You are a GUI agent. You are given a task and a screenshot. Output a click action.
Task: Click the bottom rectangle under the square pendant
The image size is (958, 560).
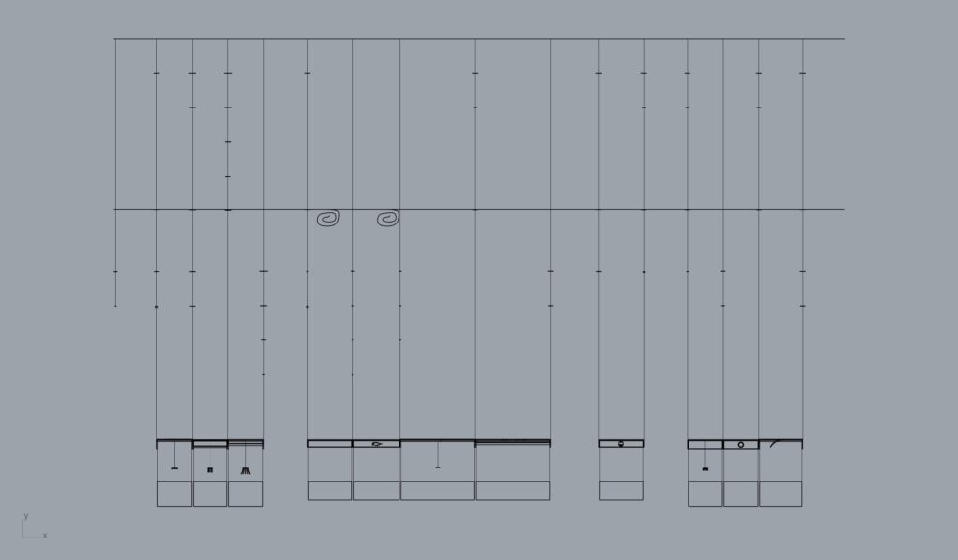210,494
